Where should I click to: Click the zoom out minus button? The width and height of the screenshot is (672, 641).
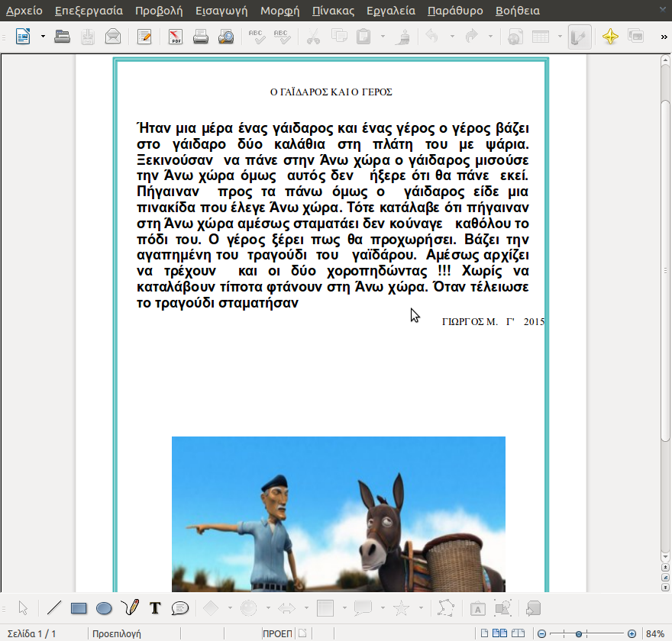tap(541, 633)
